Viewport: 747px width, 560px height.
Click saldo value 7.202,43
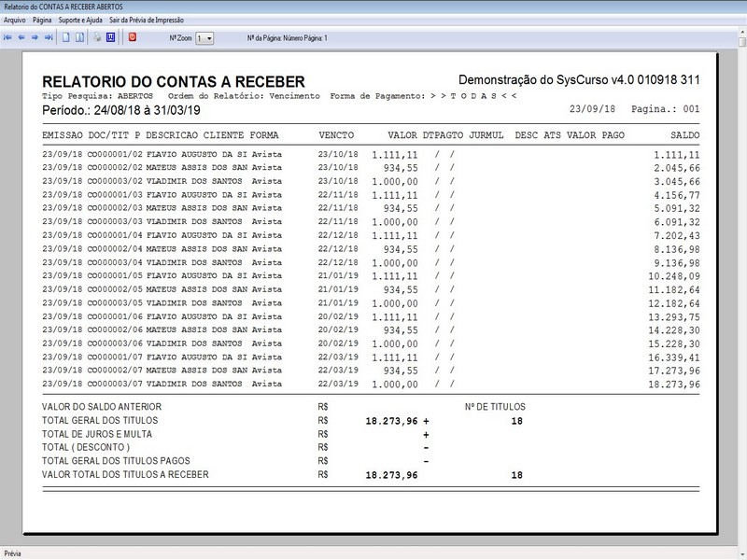click(676, 236)
